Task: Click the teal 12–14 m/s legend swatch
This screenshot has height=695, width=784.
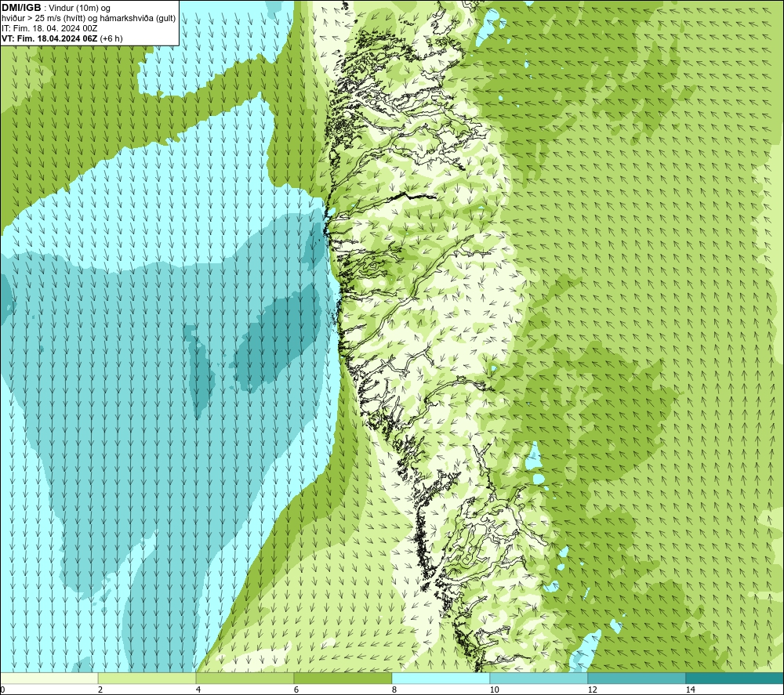Action: pos(637,679)
